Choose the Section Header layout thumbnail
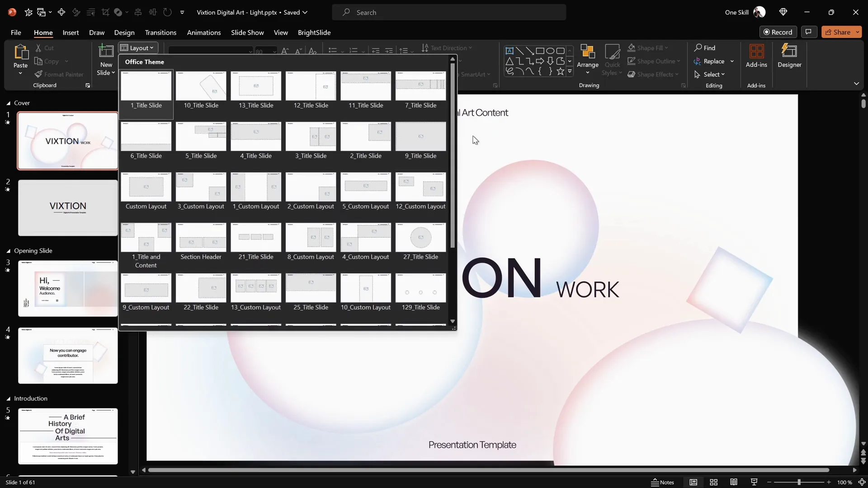This screenshot has height=488, width=868. (201, 238)
